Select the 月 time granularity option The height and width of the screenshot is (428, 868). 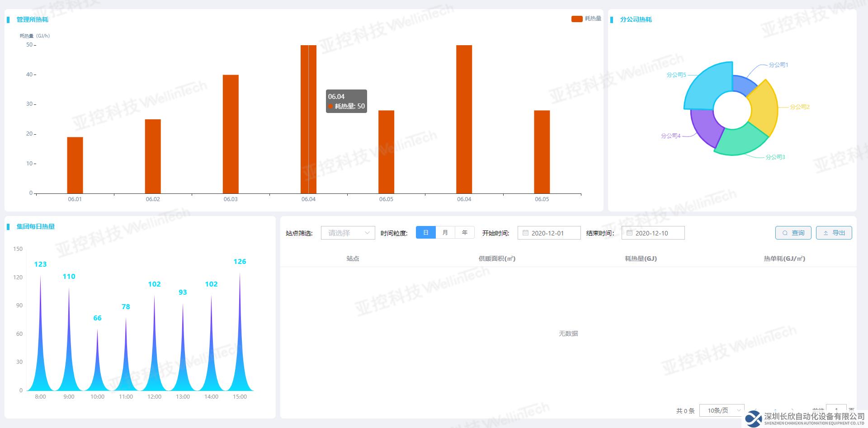pyautogui.click(x=445, y=232)
